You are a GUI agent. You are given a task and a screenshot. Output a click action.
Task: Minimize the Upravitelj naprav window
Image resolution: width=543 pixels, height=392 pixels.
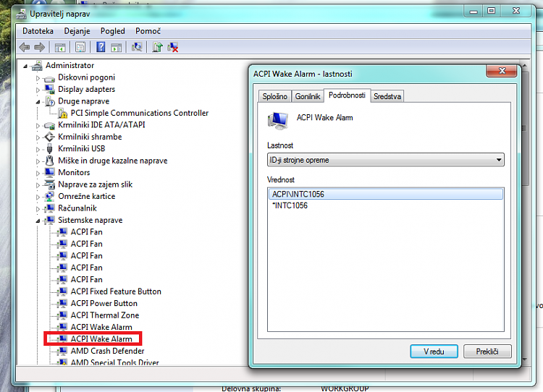point(473,11)
